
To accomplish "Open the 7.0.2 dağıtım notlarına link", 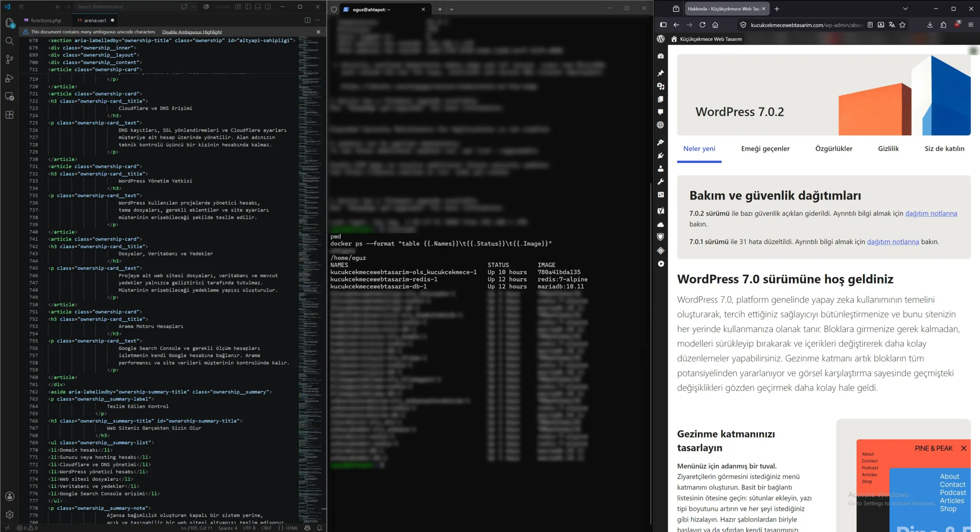I will (x=931, y=213).
